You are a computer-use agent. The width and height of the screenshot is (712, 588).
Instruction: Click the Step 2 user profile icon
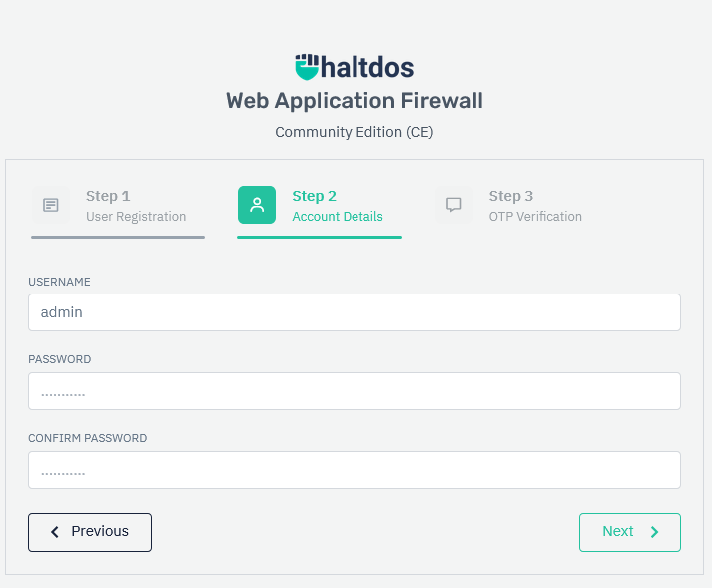point(257,205)
